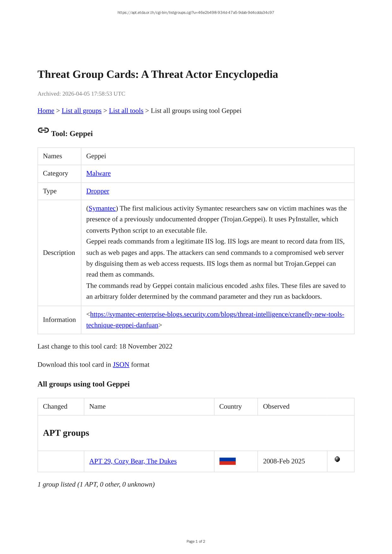The height and width of the screenshot is (554, 392).
Task: Open the Malware category link
Action: (98, 173)
